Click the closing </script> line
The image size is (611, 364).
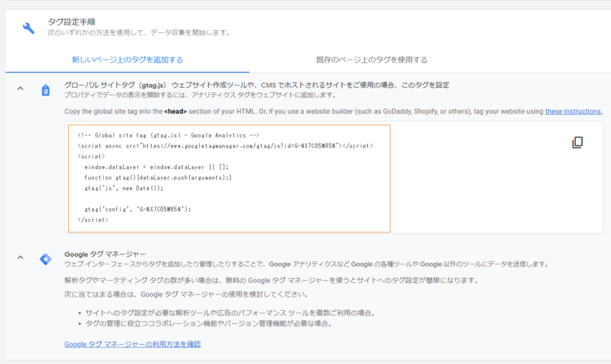click(x=92, y=220)
